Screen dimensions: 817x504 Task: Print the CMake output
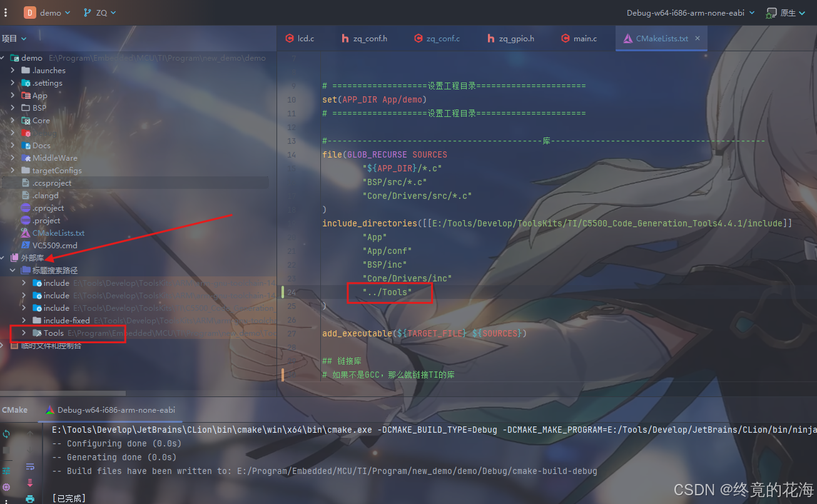[x=29, y=498]
